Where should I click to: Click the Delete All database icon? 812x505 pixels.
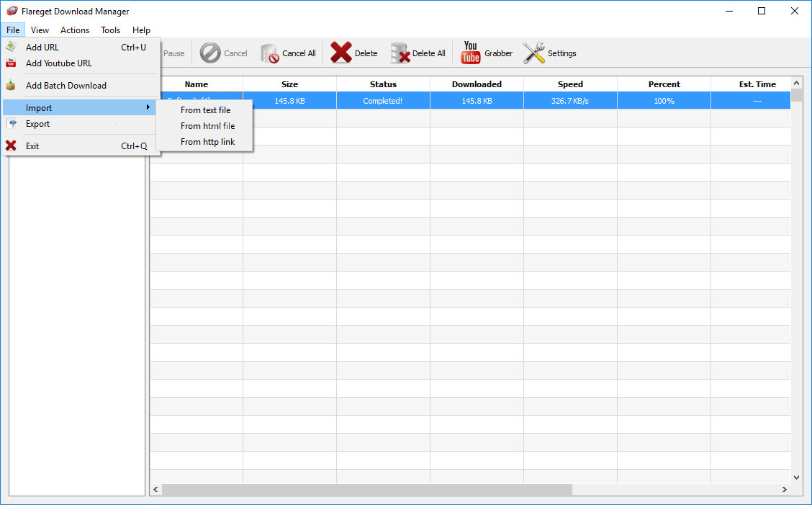[x=400, y=53]
